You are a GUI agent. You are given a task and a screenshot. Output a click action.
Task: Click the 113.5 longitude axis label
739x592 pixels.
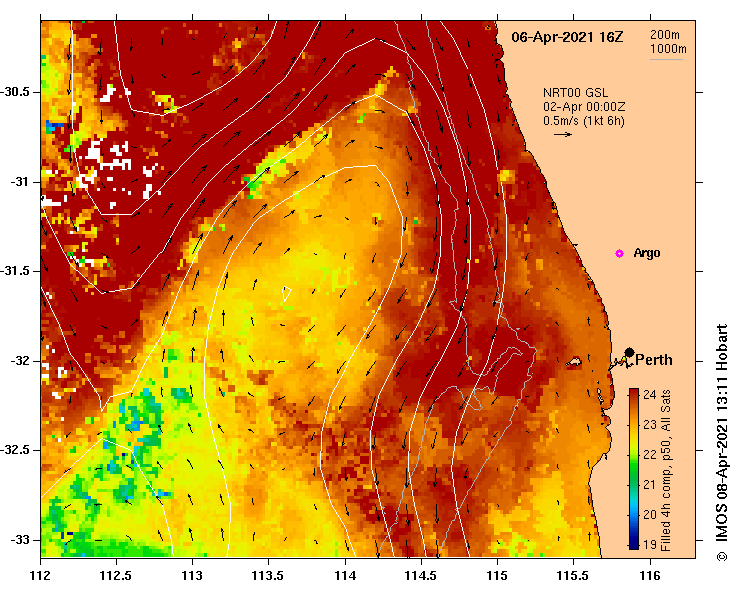tap(268, 576)
